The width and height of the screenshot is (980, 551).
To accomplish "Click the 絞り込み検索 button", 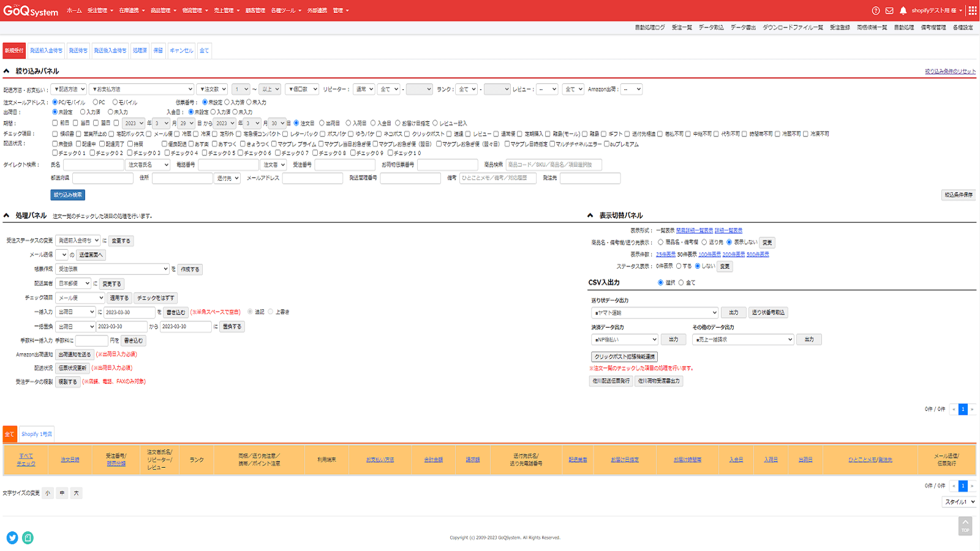I will [68, 194].
